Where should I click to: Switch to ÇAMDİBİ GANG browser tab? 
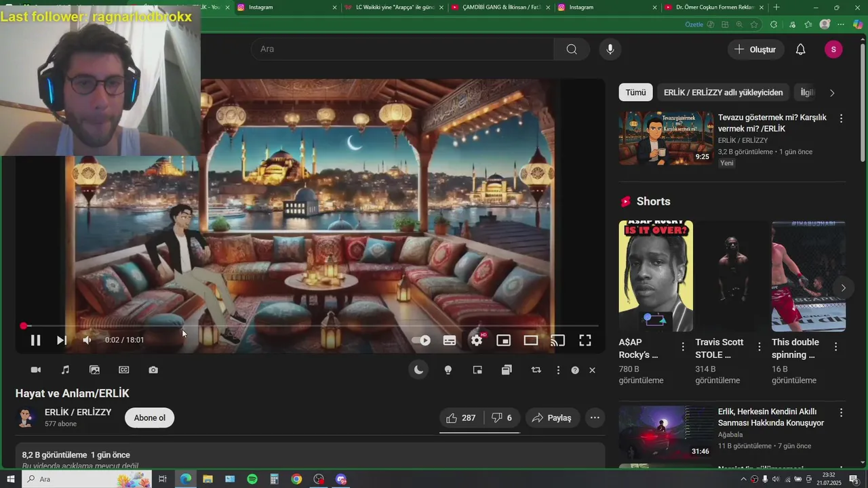[500, 7]
